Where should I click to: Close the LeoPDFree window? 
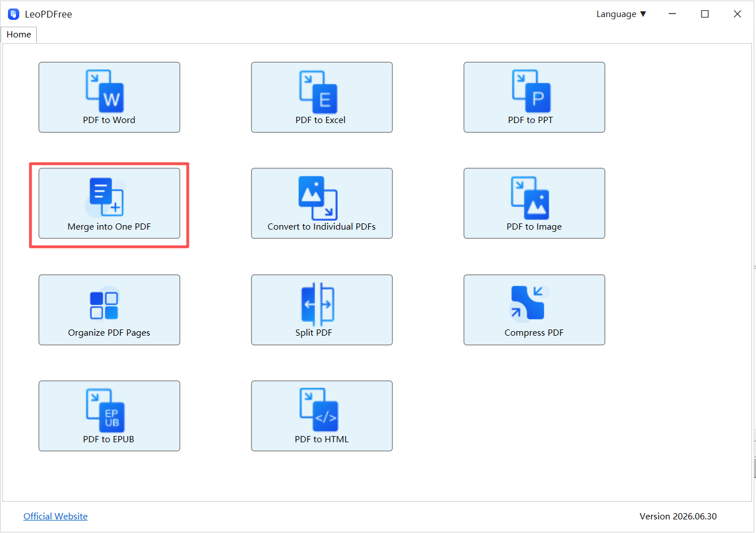[x=737, y=14]
